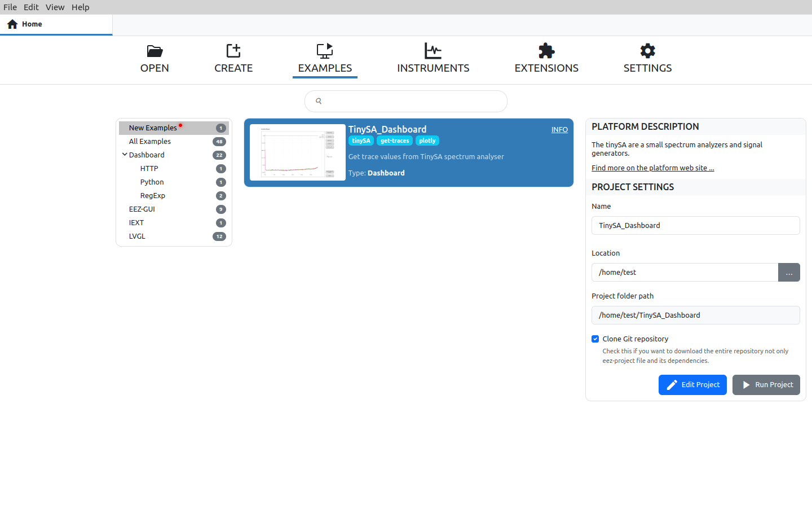Click the CREATE new project icon
This screenshot has height=513, width=812.
point(233,51)
